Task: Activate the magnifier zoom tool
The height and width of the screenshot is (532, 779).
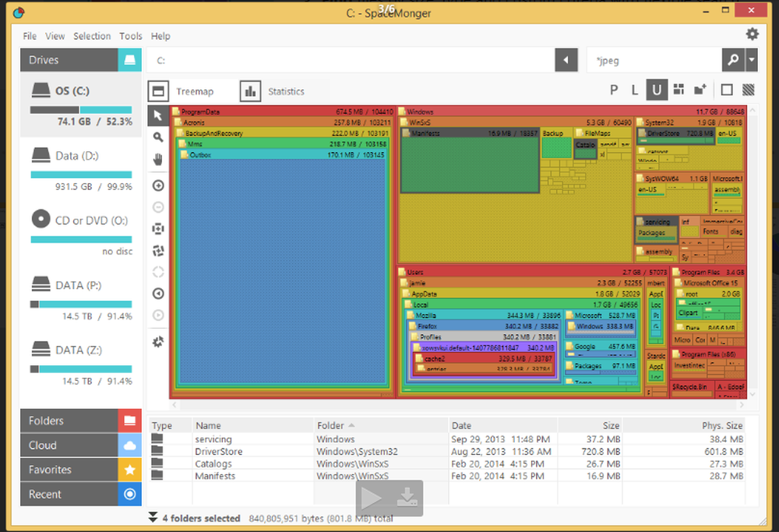Action: coord(158,137)
